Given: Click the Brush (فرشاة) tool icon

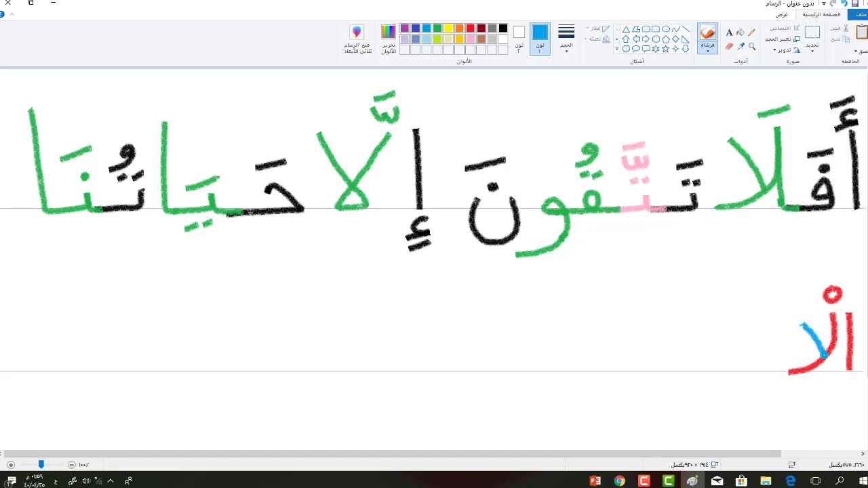Looking at the screenshot, I should 708,32.
